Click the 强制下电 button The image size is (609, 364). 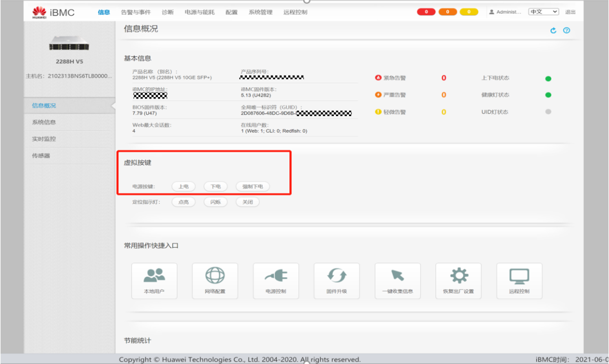point(253,187)
